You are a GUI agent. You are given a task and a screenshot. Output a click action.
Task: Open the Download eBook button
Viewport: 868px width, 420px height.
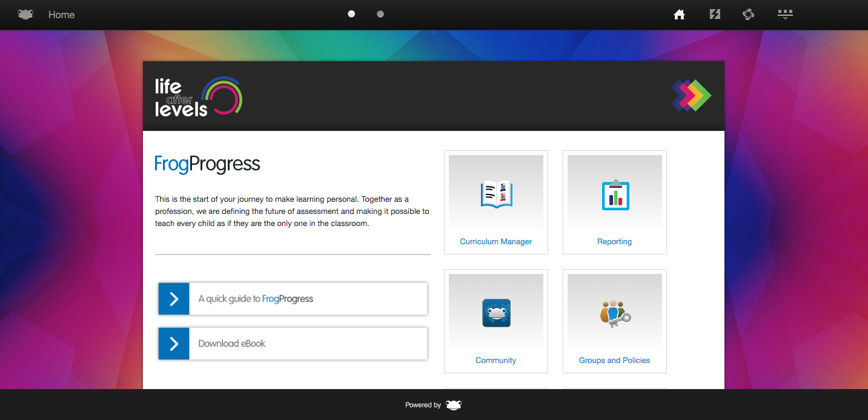click(x=293, y=344)
